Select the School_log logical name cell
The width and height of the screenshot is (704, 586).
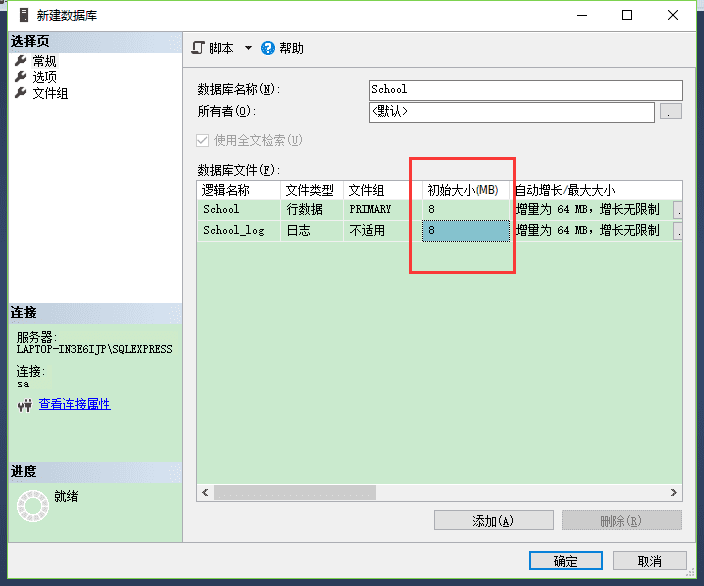click(239, 231)
